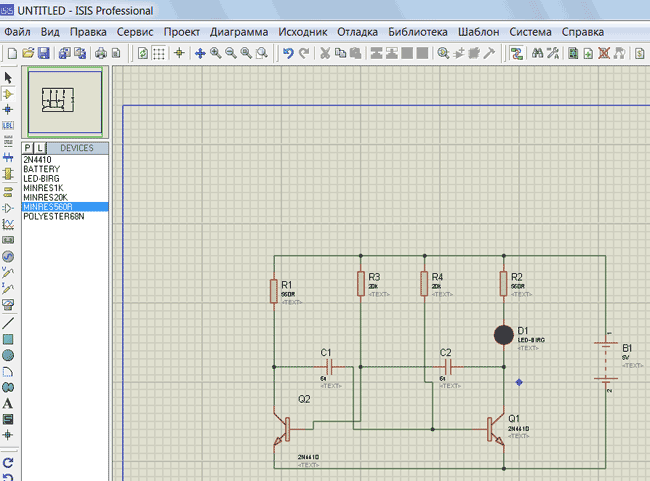Zoom in on the schematic
Screen dimensions: 650x481
point(216,53)
